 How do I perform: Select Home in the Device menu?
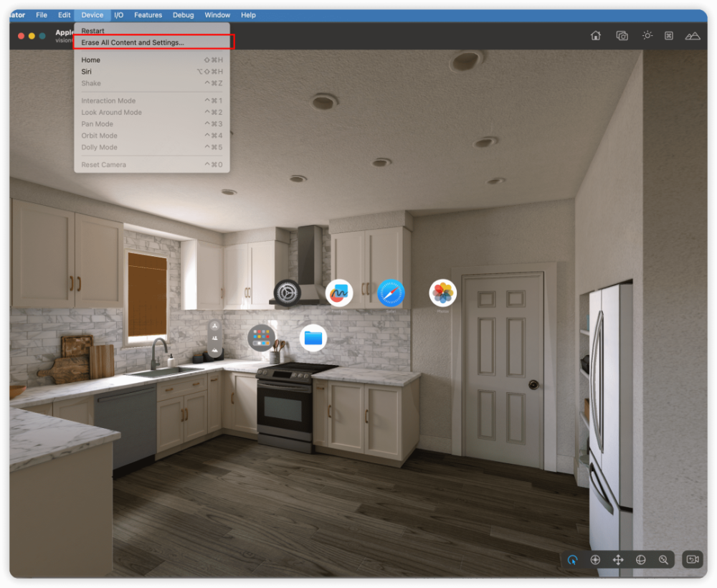152,60
